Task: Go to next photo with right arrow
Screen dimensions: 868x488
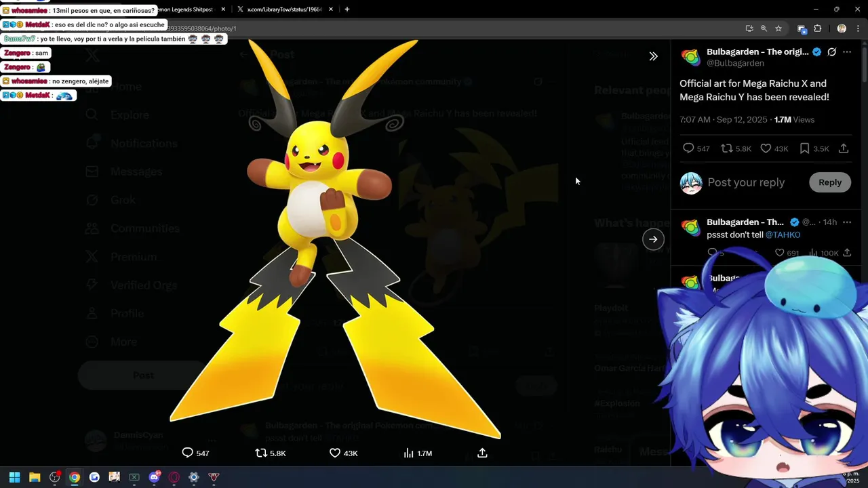Action: pyautogui.click(x=653, y=239)
